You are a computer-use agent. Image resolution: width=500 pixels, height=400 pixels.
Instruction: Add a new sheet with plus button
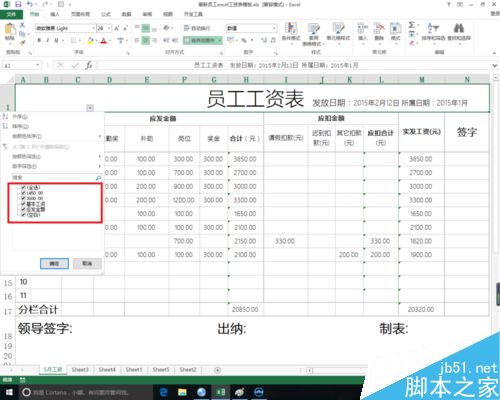pos(217,370)
